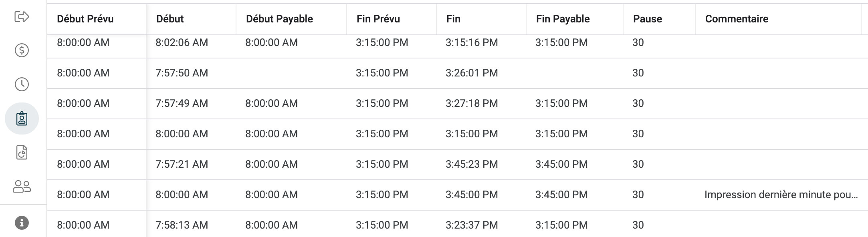Viewport: 868px width, 237px height.
Task: Open the clock icon in sidebar
Action: pos(22,84)
